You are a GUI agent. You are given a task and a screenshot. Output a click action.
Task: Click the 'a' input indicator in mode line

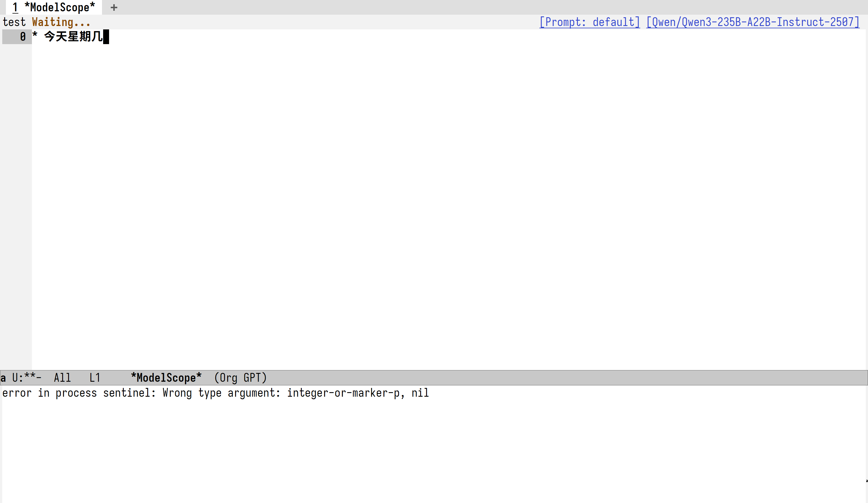click(x=3, y=378)
